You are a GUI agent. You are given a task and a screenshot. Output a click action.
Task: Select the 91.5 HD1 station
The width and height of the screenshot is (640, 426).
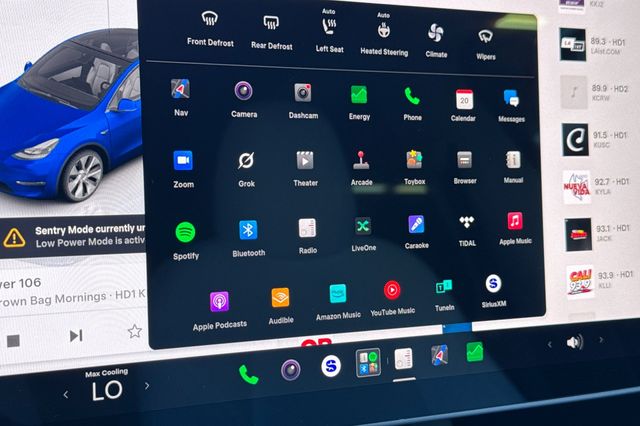point(597,140)
